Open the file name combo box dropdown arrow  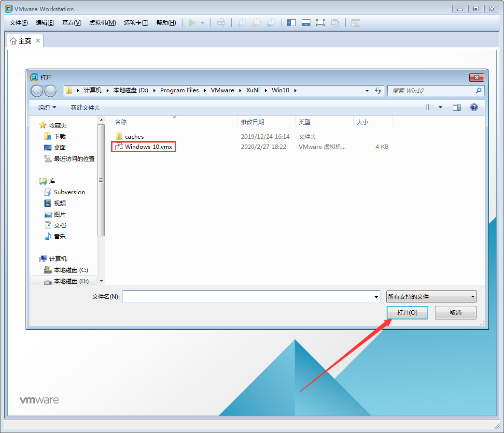coord(376,296)
